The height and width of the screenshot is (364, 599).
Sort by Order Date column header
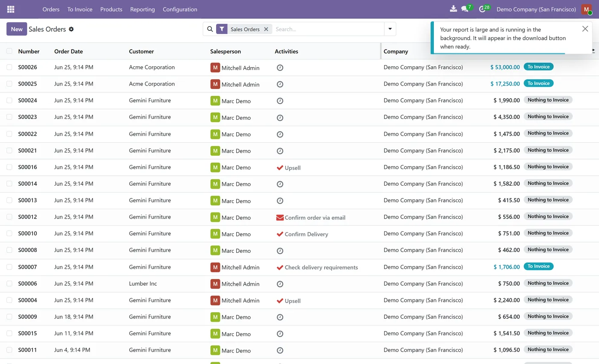click(x=68, y=51)
